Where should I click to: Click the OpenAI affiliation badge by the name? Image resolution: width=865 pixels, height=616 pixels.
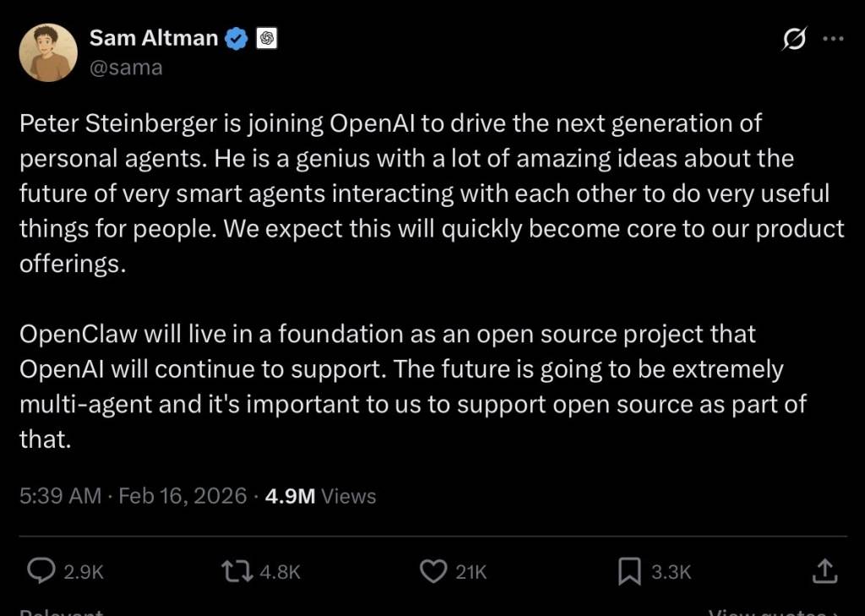pyautogui.click(x=266, y=37)
